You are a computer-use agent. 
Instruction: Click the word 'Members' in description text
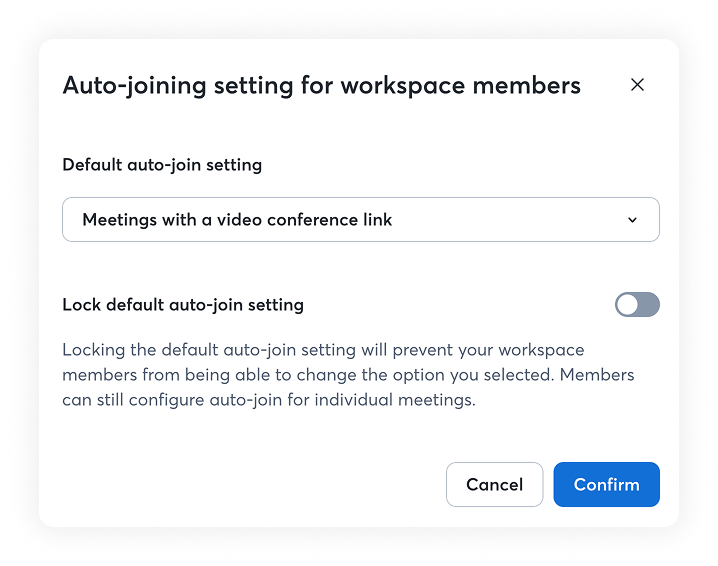pos(597,375)
